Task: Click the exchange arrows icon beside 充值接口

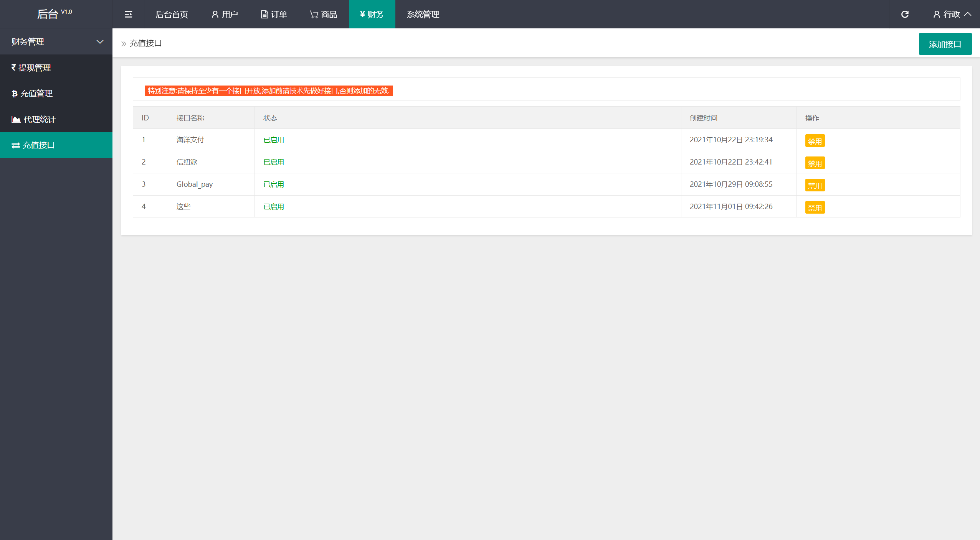Action: tap(16, 145)
